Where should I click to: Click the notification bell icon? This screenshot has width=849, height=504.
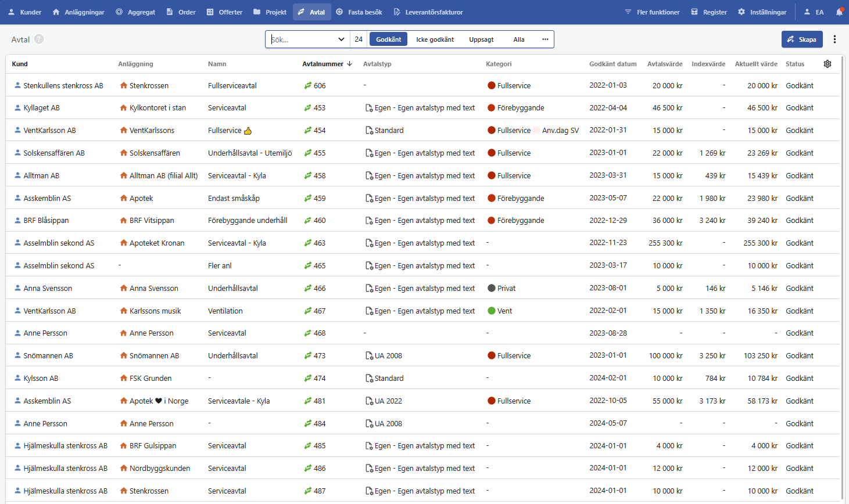[x=839, y=12]
